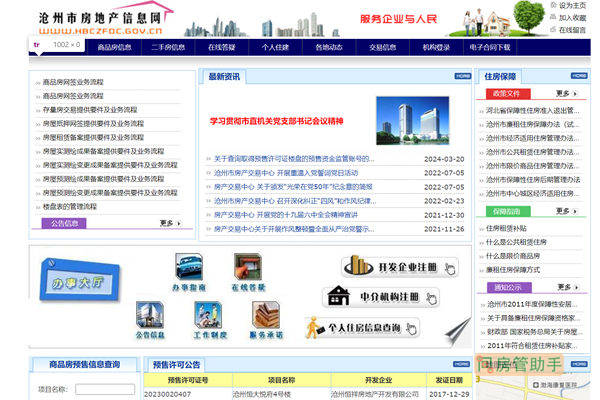Click the 中介机构注册 button
The image size is (600, 400).
coord(381,297)
